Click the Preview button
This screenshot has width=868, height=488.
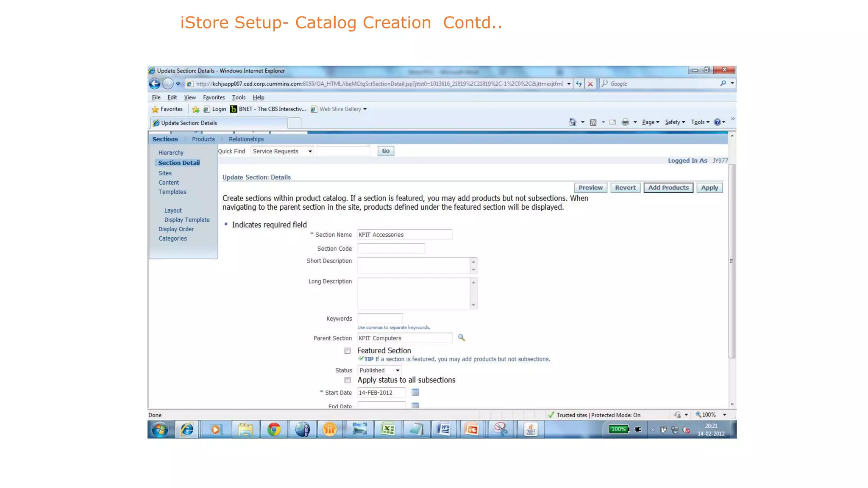[590, 188]
